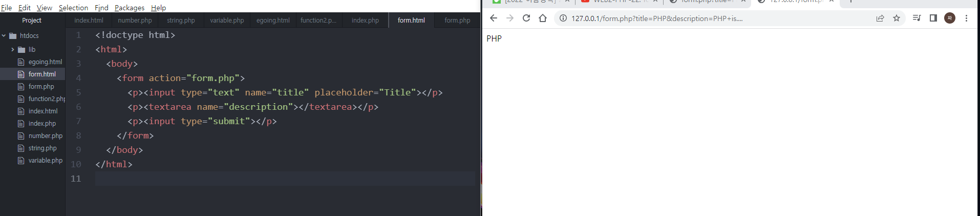Open string.php in the project tree
980x216 pixels.
[42, 148]
